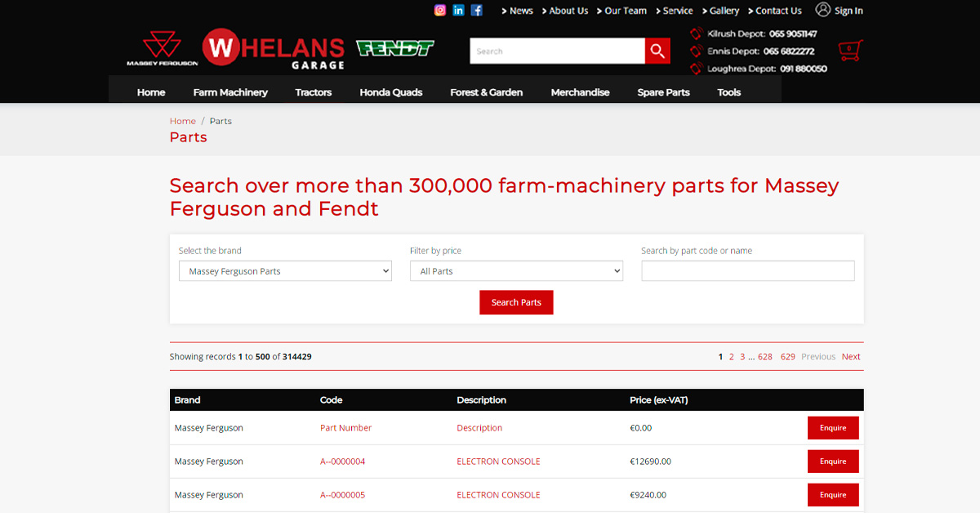Viewport: 980px width, 513px height.
Task: Click the Code column header
Action: [331, 400]
